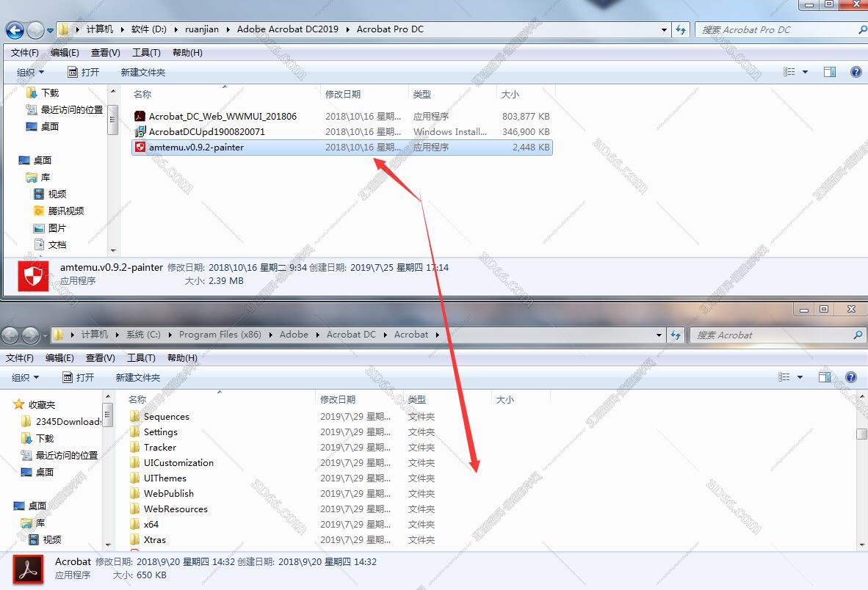Open address bar history dropdown in lower window
This screenshot has width=868, height=590.
pos(659,335)
